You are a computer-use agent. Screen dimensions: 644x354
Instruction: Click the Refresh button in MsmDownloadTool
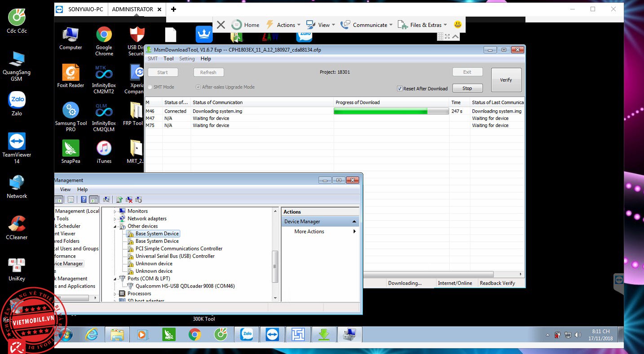pos(208,72)
